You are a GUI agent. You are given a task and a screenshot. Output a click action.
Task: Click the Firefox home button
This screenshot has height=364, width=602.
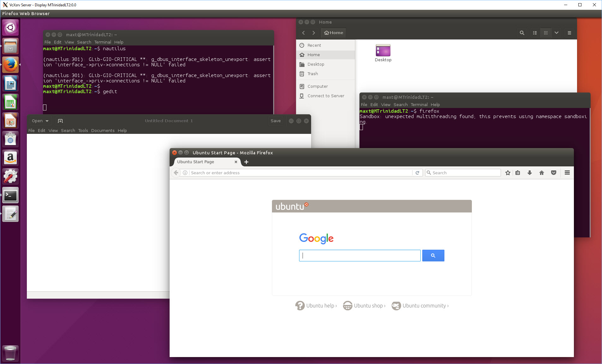(542, 173)
